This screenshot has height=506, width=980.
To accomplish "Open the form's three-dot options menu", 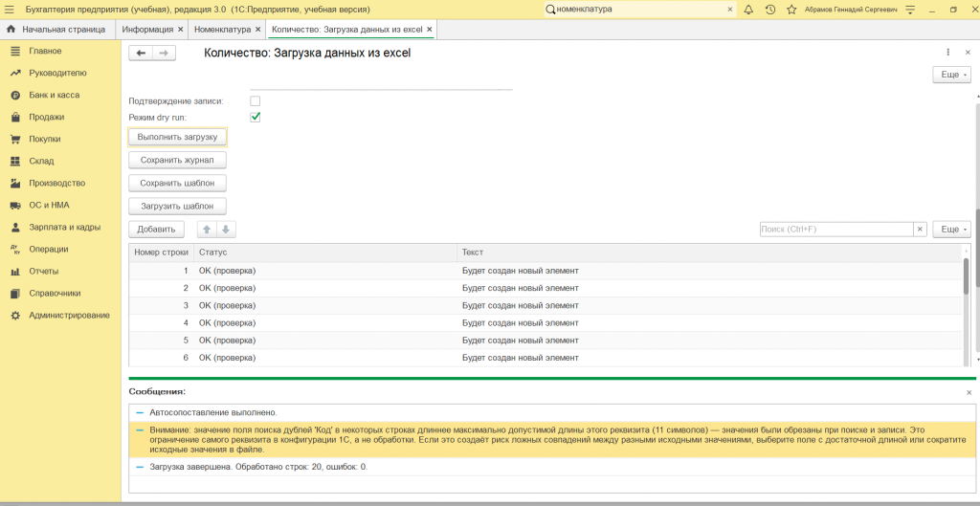I will coord(948,54).
